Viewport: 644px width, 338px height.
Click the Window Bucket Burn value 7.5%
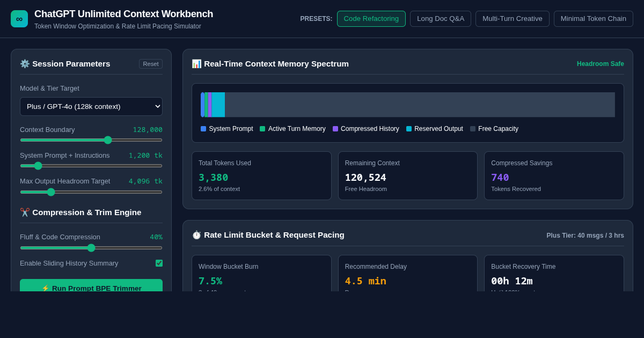coord(210,281)
